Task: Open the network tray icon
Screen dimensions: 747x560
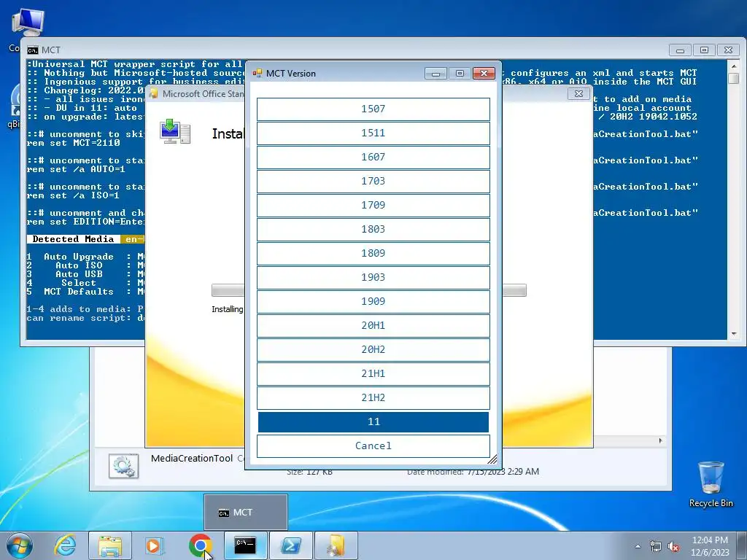Action: (656, 547)
